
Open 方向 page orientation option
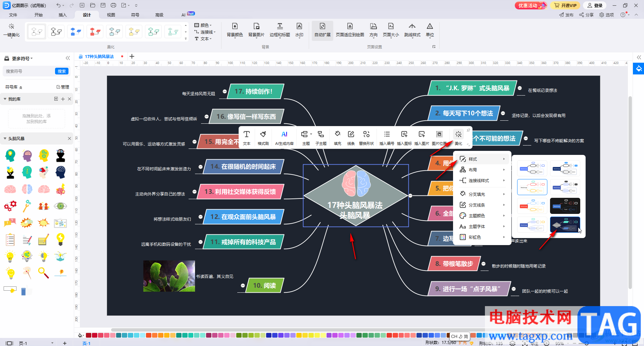click(373, 30)
